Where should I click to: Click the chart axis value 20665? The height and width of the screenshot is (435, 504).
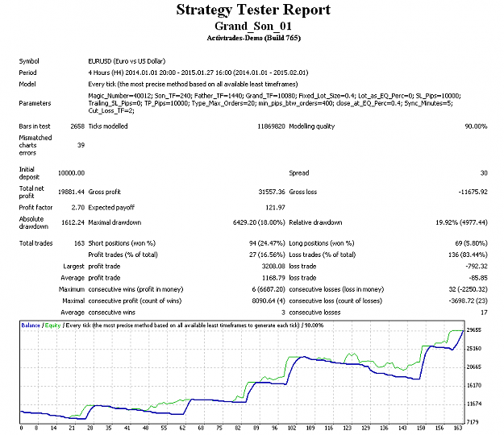(x=474, y=367)
